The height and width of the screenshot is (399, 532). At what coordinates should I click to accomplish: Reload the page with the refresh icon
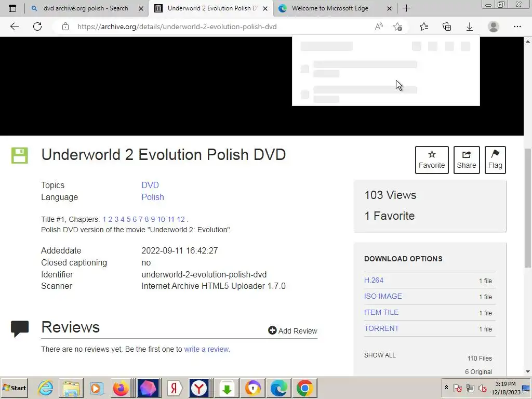tap(37, 26)
